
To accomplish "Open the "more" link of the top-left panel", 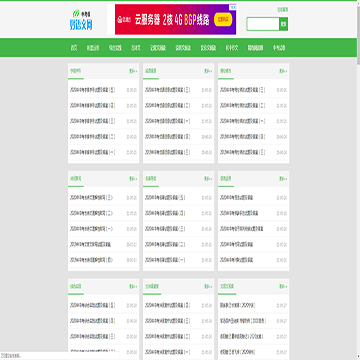I will point(133,71).
